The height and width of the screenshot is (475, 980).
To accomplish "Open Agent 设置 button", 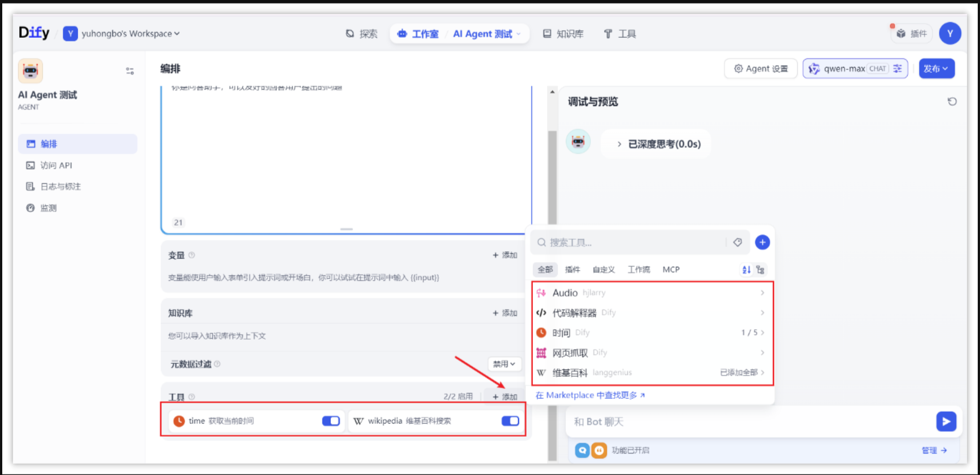I will (x=760, y=69).
